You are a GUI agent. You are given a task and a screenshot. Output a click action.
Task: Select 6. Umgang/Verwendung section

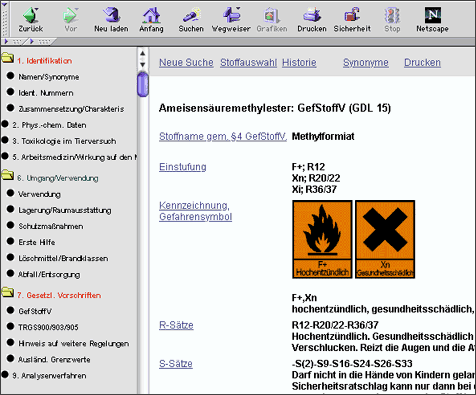tap(58, 178)
